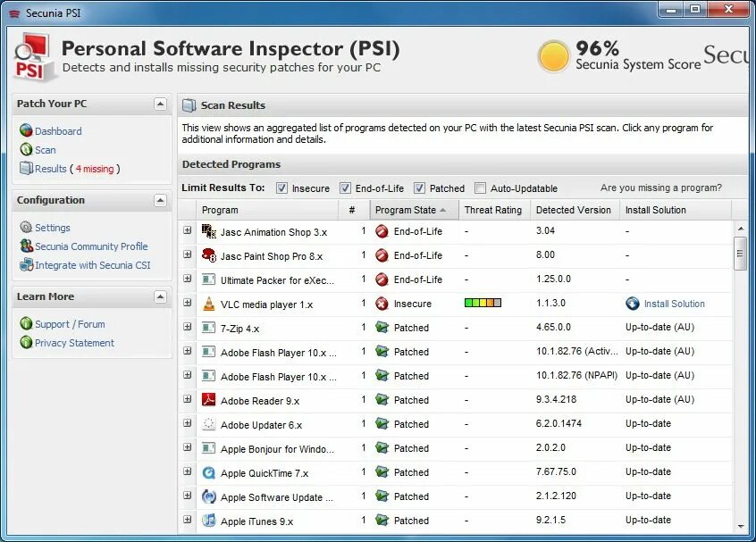The height and width of the screenshot is (542, 756).
Task: Click the Scan icon in sidebar
Action: (x=26, y=149)
